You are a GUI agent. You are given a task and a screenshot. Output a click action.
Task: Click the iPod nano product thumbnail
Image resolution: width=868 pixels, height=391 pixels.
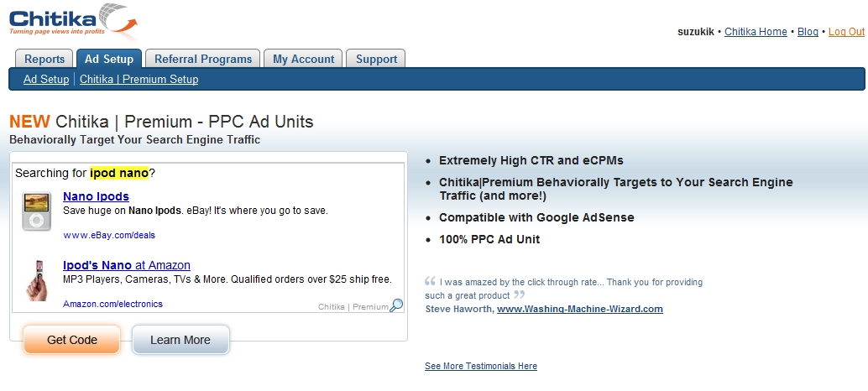pos(37,211)
